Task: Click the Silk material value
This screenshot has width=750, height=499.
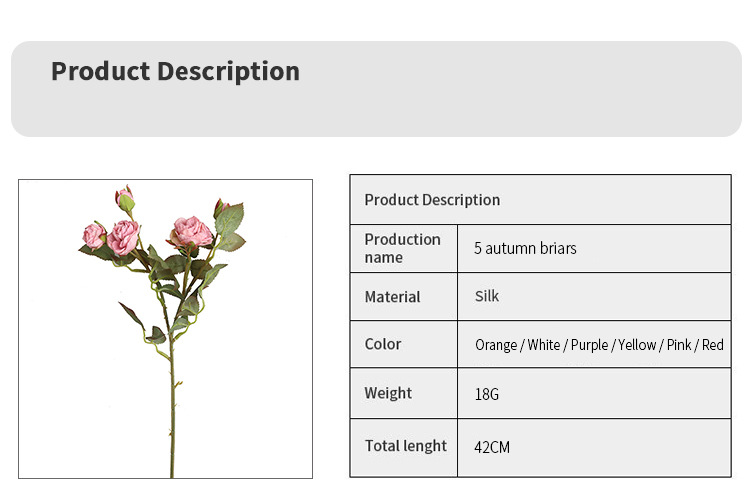Action: click(x=487, y=296)
